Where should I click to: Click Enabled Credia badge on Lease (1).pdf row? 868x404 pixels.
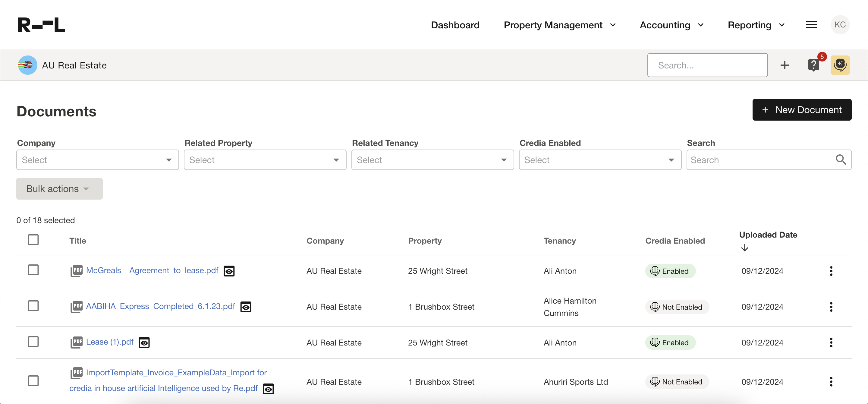(x=670, y=343)
